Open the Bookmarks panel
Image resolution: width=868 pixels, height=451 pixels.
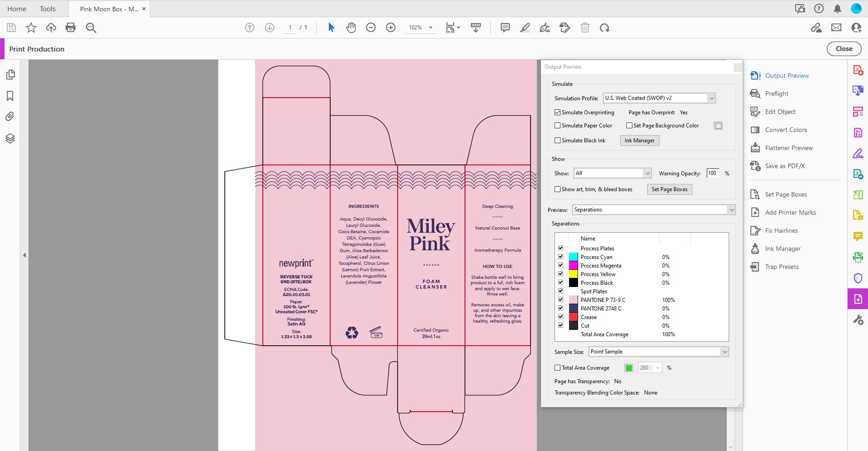(x=10, y=96)
